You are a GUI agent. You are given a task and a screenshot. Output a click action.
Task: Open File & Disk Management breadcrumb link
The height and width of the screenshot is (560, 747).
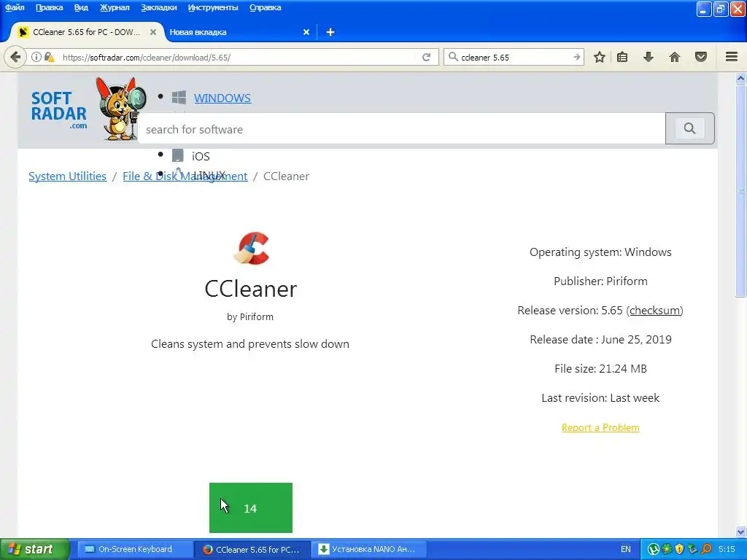185,176
